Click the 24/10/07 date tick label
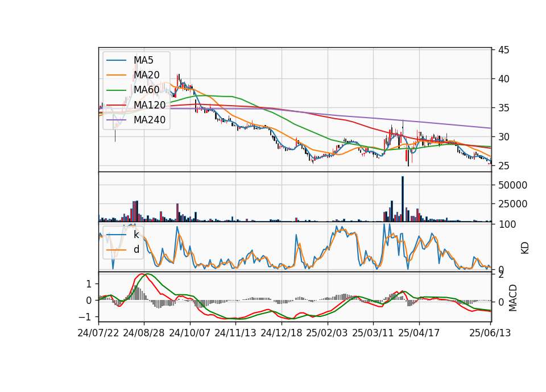 (x=190, y=333)
